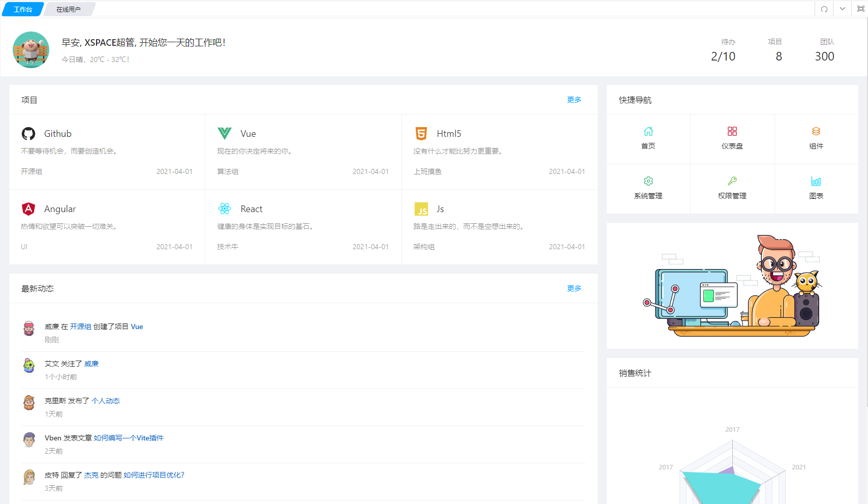This screenshot has width=868, height=504.
Task: Click the 快捷导航 panel title
Action: [x=635, y=100]
